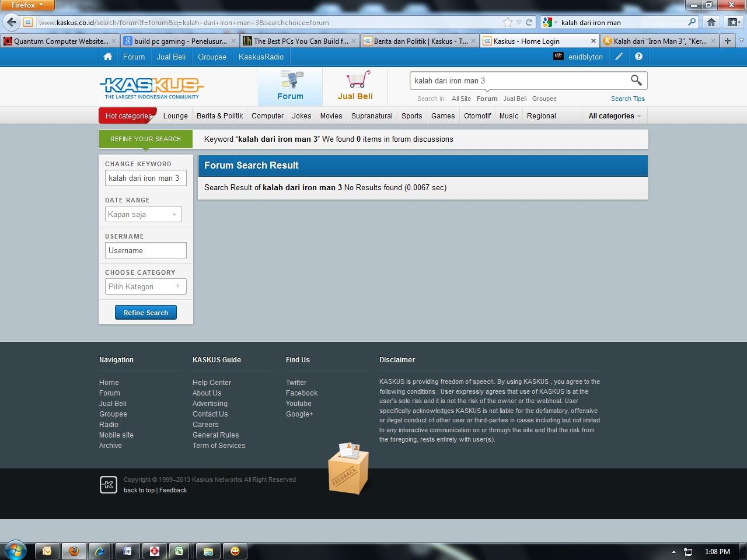This screenshot has height=560, width=747.
Task: Switch to Berita dan Politik tab
Action: 420,41
